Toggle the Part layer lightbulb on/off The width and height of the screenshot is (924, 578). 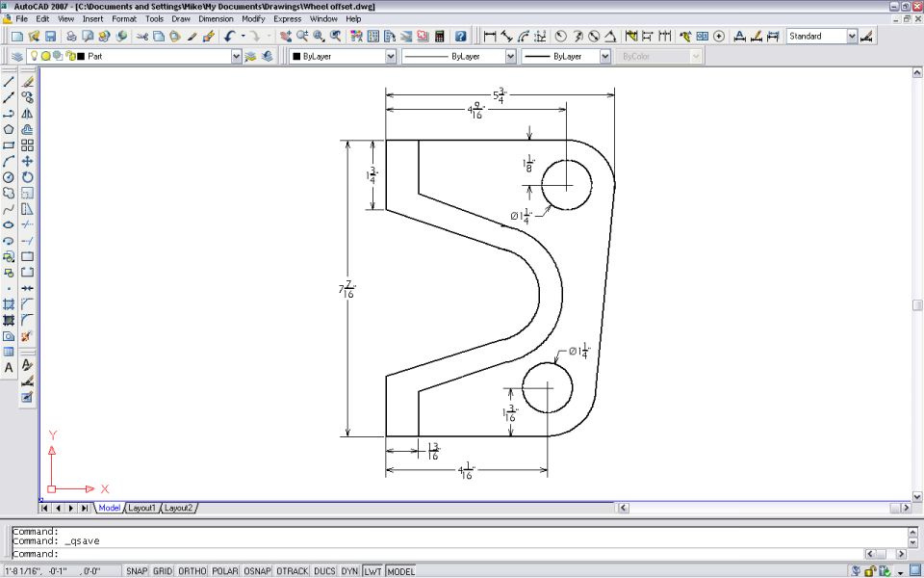pos(35,56)
